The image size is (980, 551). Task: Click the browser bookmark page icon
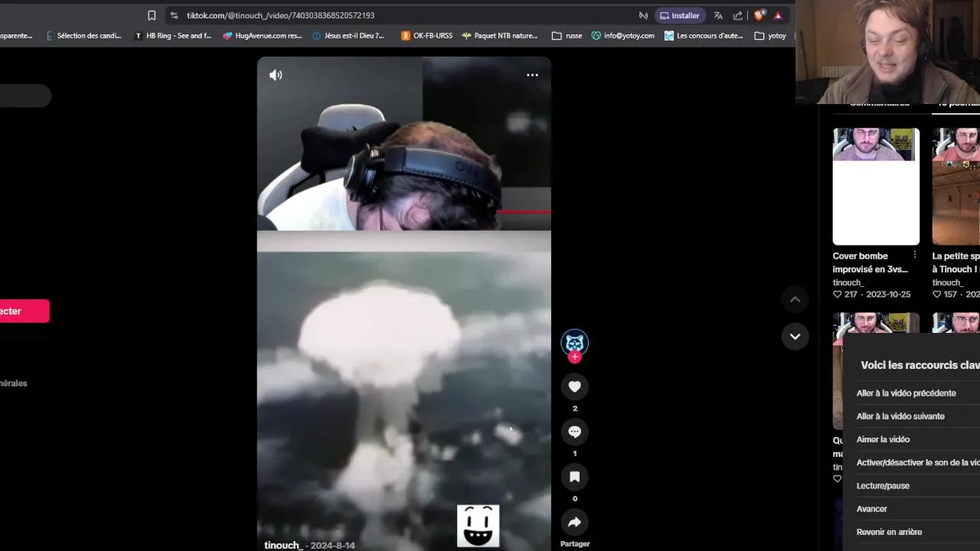[152, 15]
